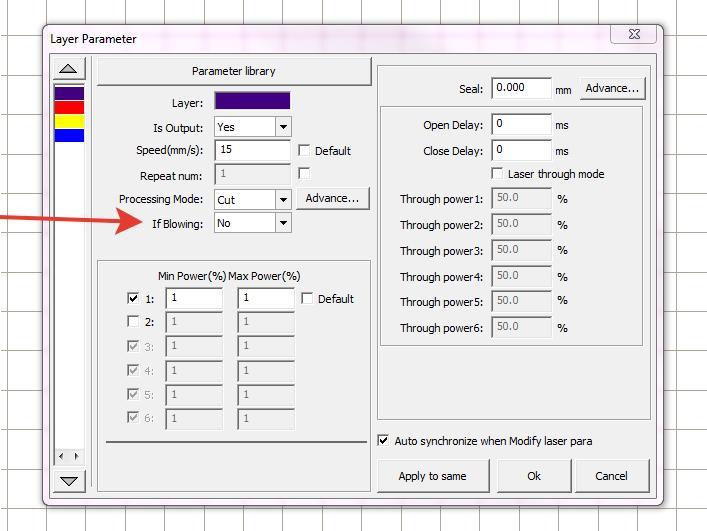707x531 pixels.
Task: Expand the Is Output dropdown
Action: click(x=283, y=127)
